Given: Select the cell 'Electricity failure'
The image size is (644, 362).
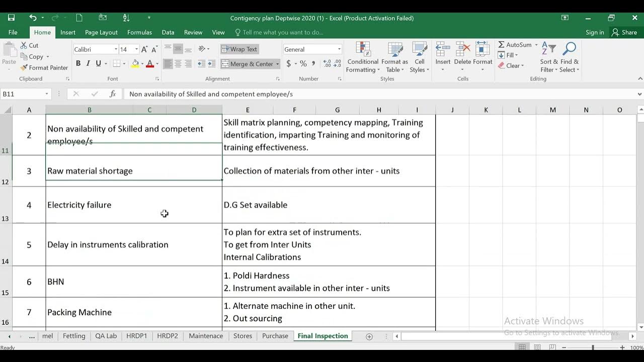Looking at the screenshot, I should point(134,205).
